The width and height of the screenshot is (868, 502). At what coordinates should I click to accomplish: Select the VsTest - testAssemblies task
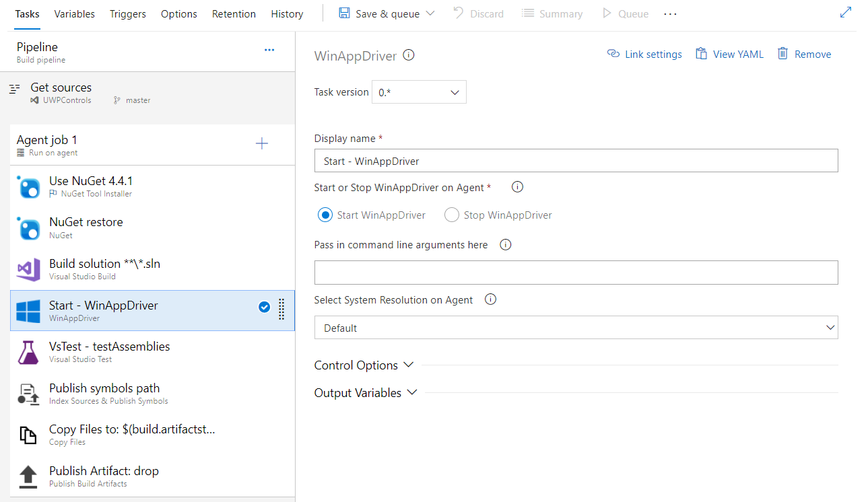pyautogui.click(x=153, y=352)
